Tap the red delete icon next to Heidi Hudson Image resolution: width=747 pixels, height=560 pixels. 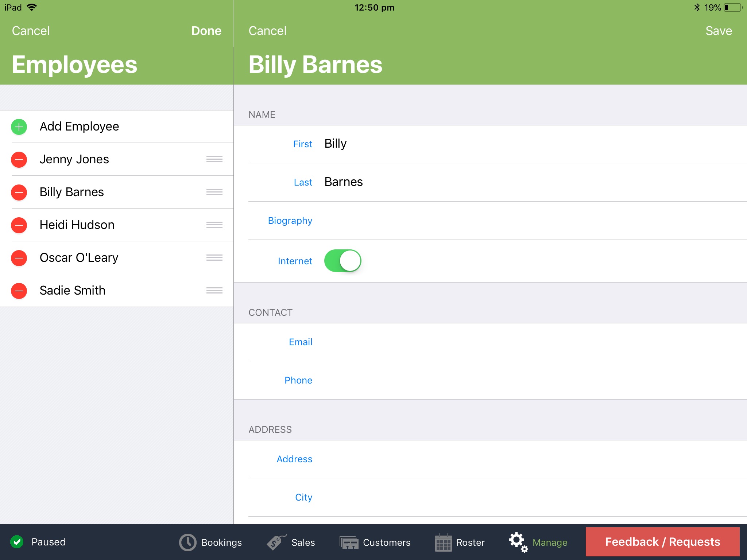click(x=19, y=225)
